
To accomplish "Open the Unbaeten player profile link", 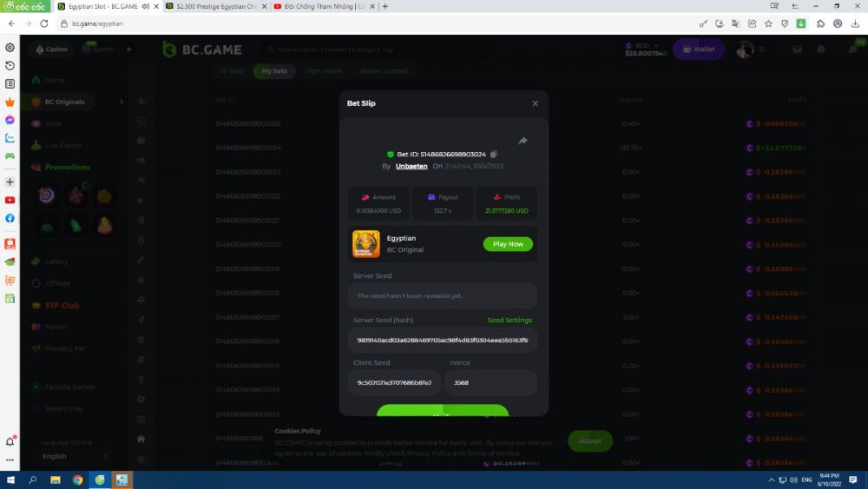I will tap(411, 166).
